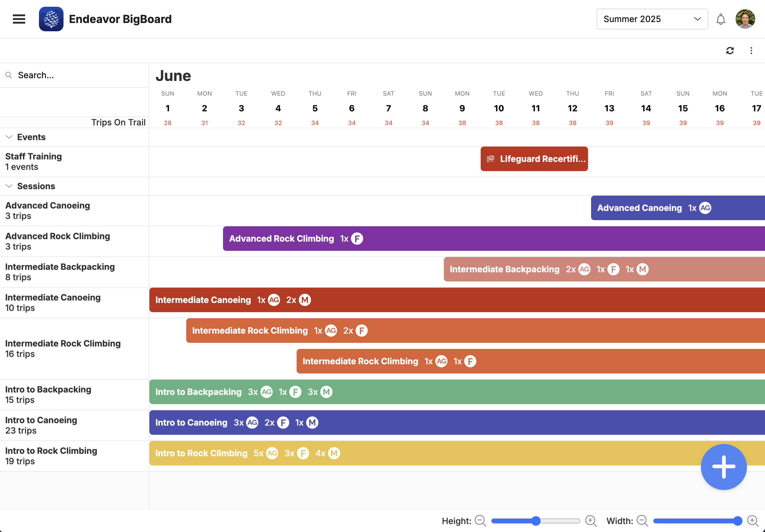765x532 pixels.
Task: Click the M badge on Intermediate Canoeing
Action: tap(305, 300)
